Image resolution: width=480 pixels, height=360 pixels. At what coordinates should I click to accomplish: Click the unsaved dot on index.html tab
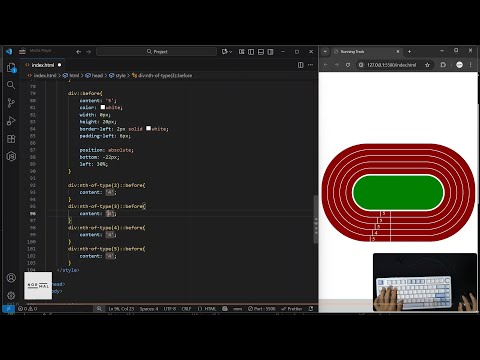(60, 65)
